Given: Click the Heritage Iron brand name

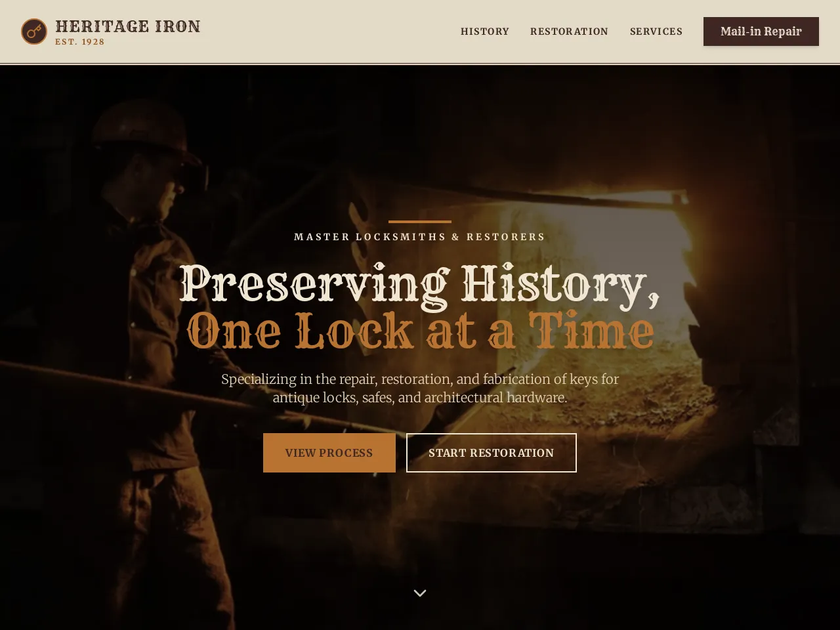Looking at the screenshot, I should click(x=128, y=26).
